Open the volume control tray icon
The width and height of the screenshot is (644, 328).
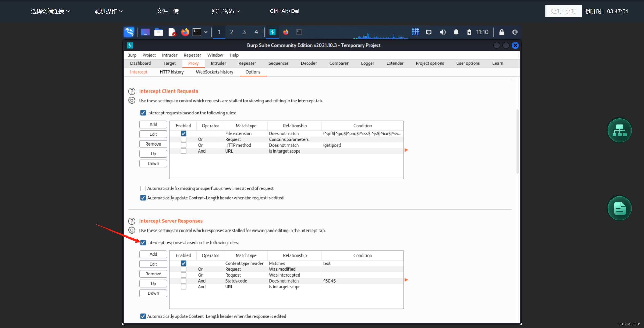click(443, 32)
